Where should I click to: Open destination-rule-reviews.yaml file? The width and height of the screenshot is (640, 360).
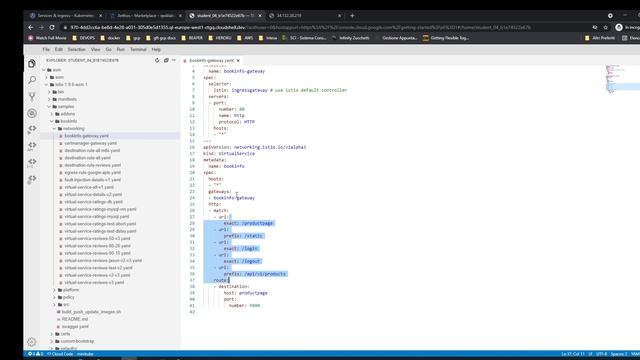(92, 165)
